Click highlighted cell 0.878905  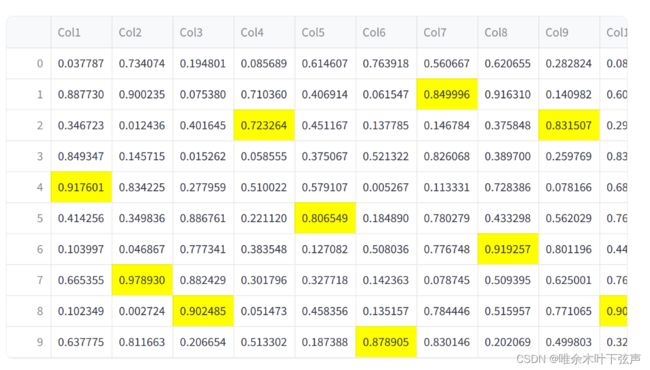[386, 342]
